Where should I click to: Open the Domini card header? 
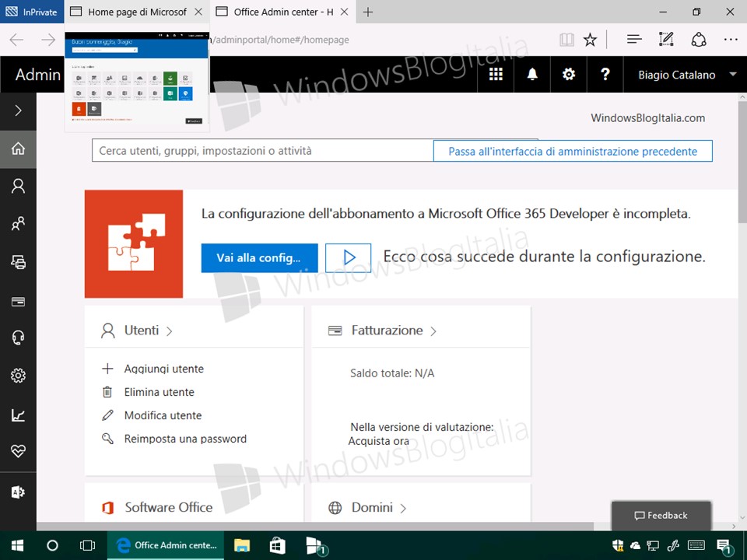tap(372, 508)
